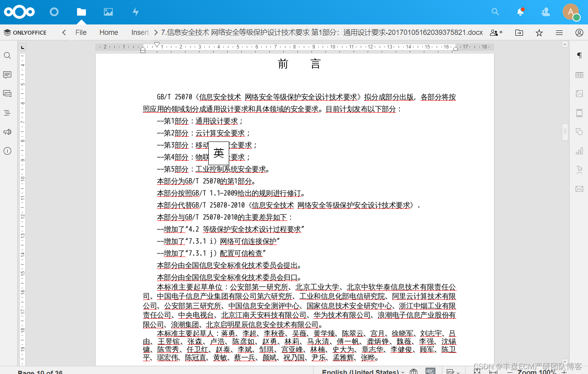The width and height of the screenshot is (588, 374).
Task: Click the first line indent marker on ruler
Action: point(157,44)
